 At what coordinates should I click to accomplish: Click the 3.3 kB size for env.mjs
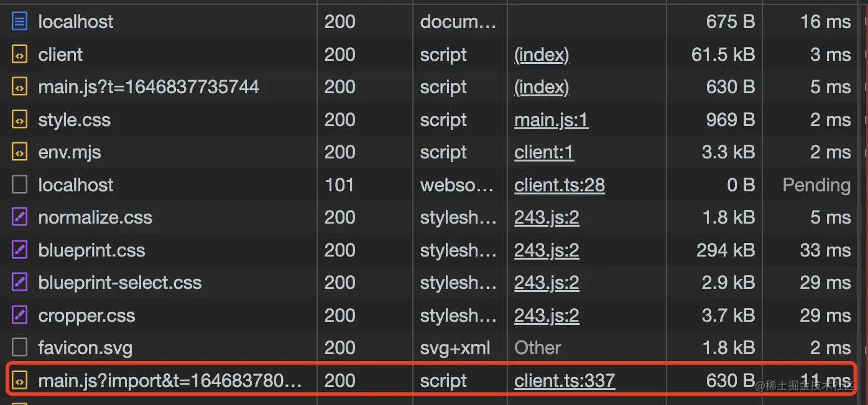pyautogui.click(x=729, y=152)
